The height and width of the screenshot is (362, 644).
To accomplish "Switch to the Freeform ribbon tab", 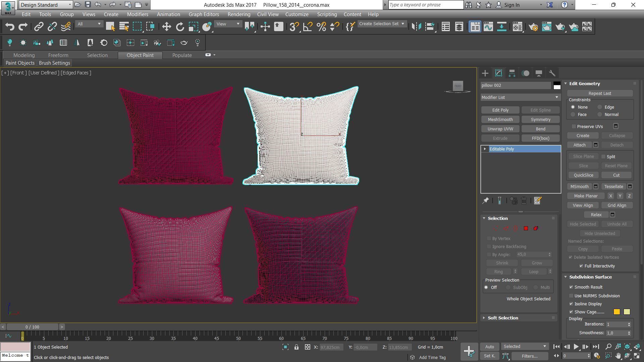I will [58, 55].
